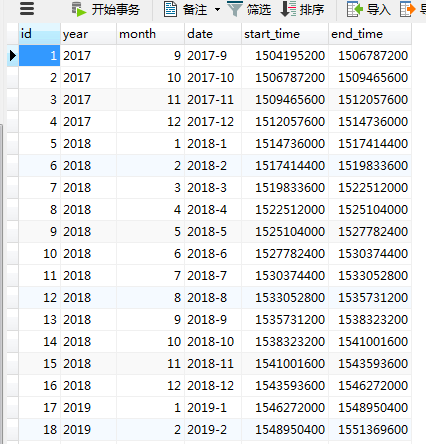
Task: Select date cell 2018-5
Action: coord(213,232)
